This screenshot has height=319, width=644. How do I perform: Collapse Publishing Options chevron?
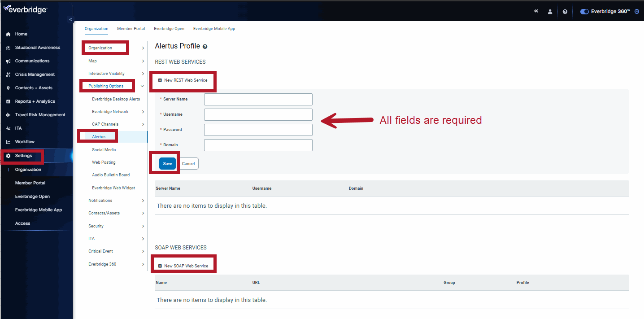pyautogui.click(x=143, y=86)
